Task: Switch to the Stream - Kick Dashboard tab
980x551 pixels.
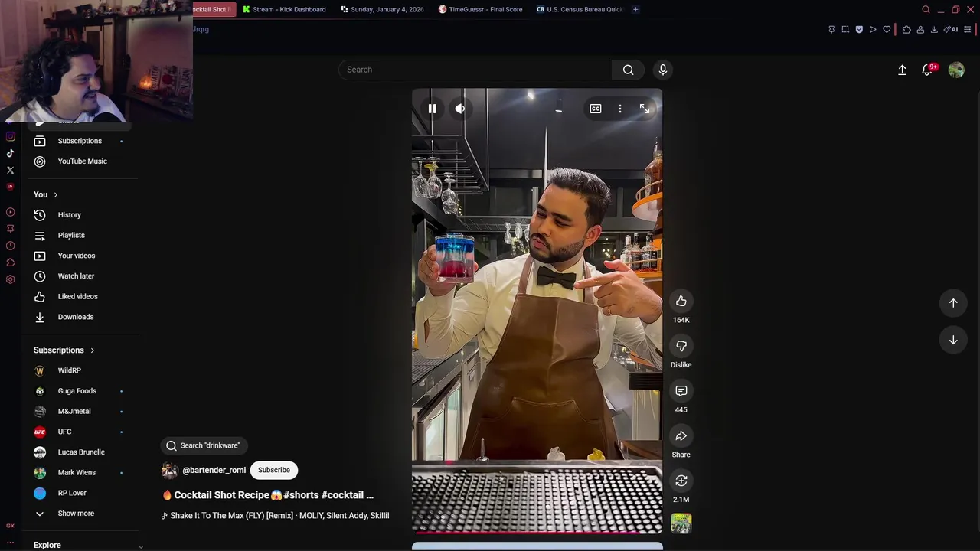Action: click(x=284, y=9)
